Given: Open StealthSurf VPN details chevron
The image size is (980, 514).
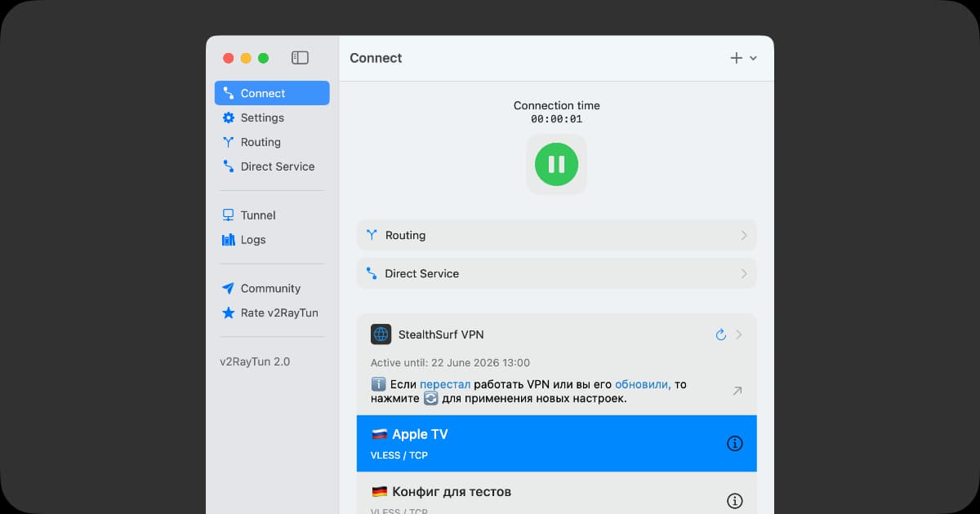Looking at the screenshot, I should tap(739, 335).
